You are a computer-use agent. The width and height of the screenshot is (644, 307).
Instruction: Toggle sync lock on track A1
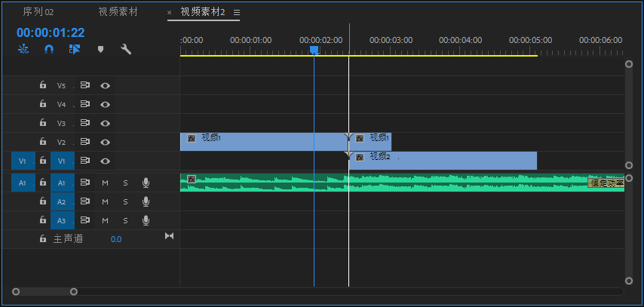click(x=84, y=183)
